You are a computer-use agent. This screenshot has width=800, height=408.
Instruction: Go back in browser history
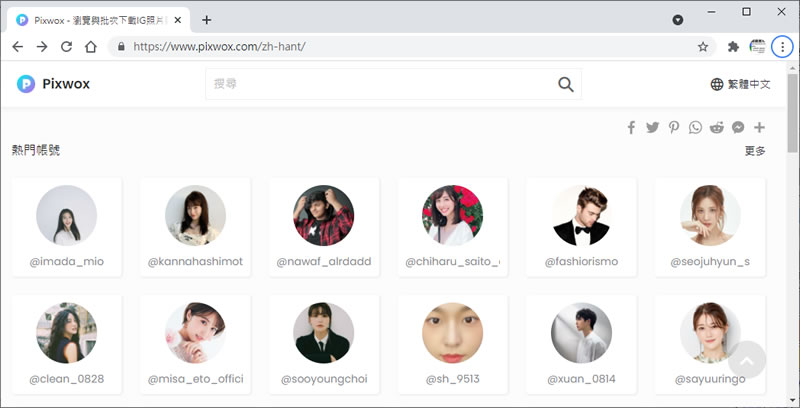coord(17,47)
